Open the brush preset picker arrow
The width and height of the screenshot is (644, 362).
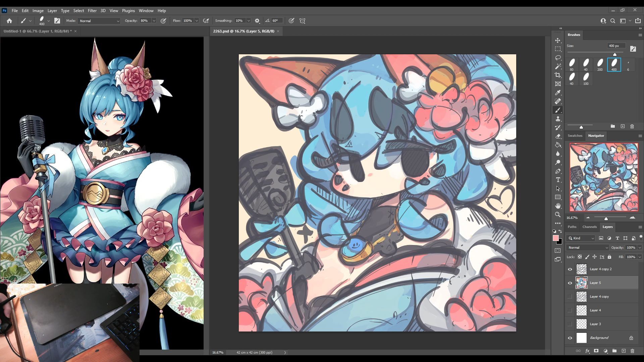[x=49, y=21]
